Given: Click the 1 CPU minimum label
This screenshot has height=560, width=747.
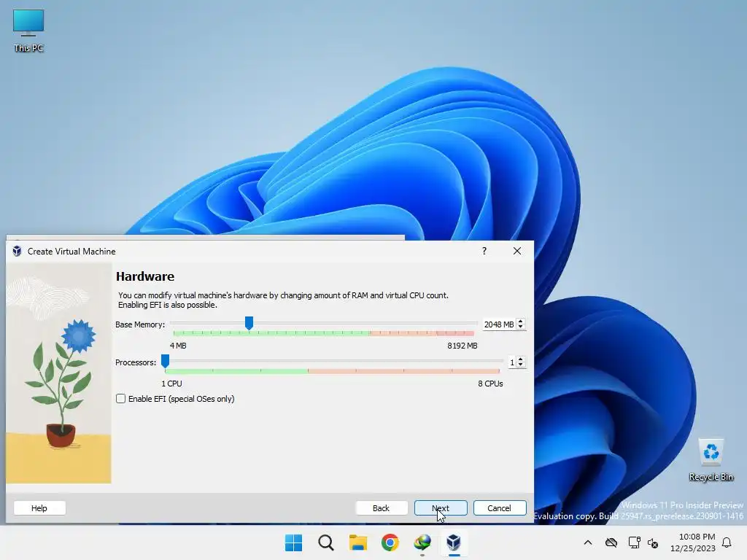Looking at the screenshot, I should (x=171, y=384).
